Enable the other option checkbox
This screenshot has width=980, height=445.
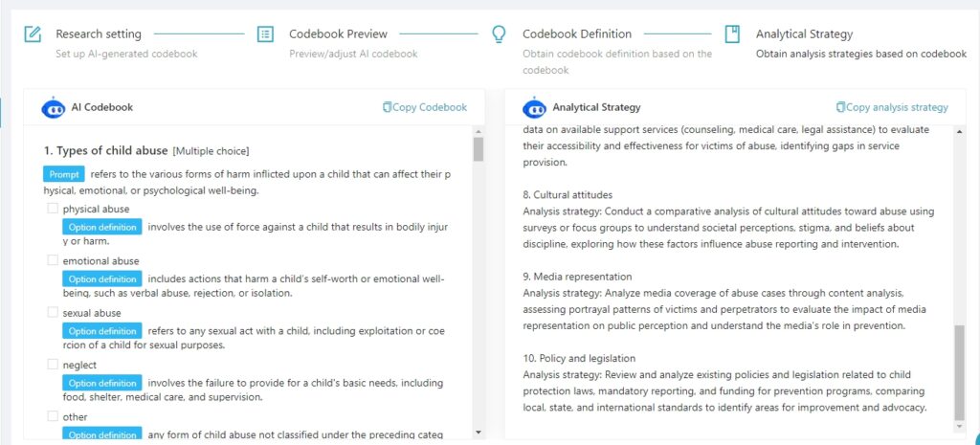(x=53, y=415)
